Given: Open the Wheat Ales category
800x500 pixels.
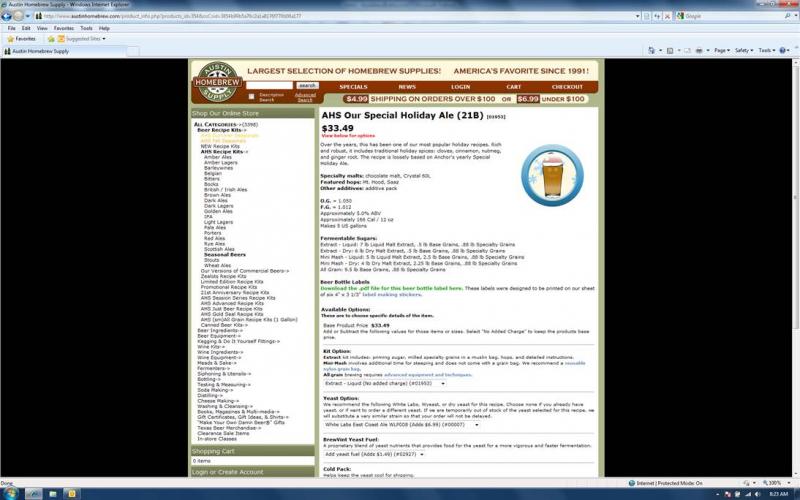Looking at the screenshot, I should pyautogui.click(x=217, y=265).
